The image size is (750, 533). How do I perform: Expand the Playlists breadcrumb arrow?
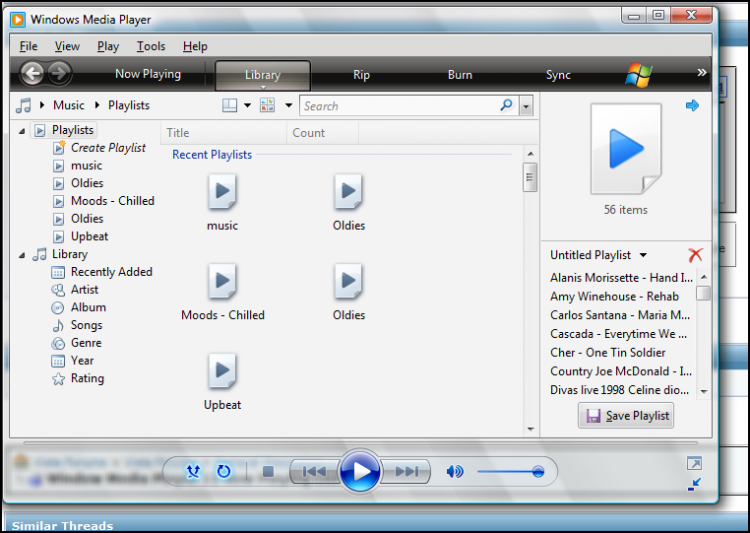[x=97, y=105]
